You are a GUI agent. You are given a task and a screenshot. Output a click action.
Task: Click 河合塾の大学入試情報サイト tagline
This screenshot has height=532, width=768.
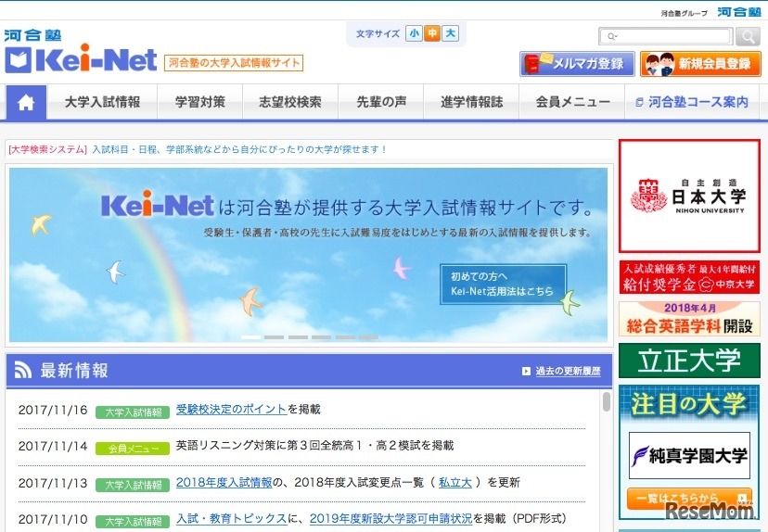[x=234, y=63]
